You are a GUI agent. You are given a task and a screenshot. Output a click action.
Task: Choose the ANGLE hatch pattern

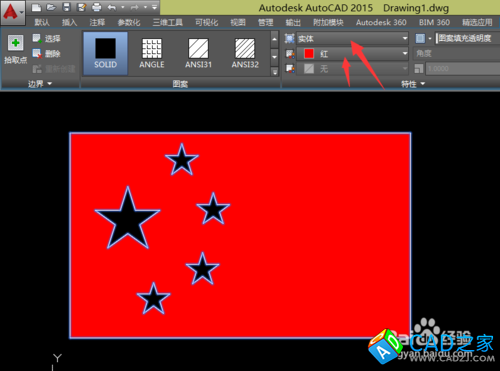[152, 53]
